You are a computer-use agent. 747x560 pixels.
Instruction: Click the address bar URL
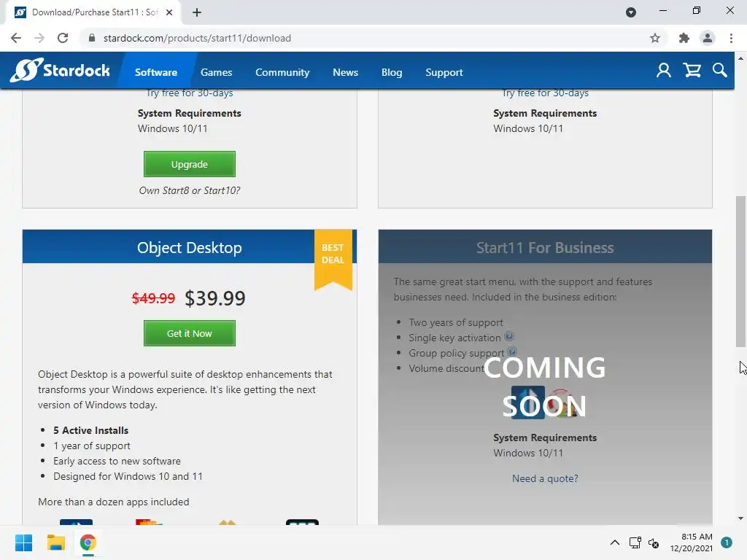pos(197,38)
